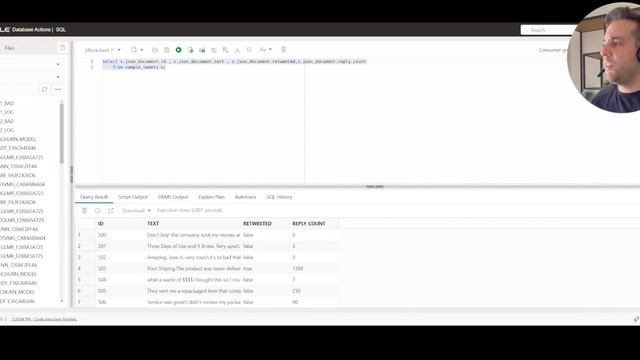
Task: Select the 'Poor Shiping.The product' text cell
Action: 193,269
